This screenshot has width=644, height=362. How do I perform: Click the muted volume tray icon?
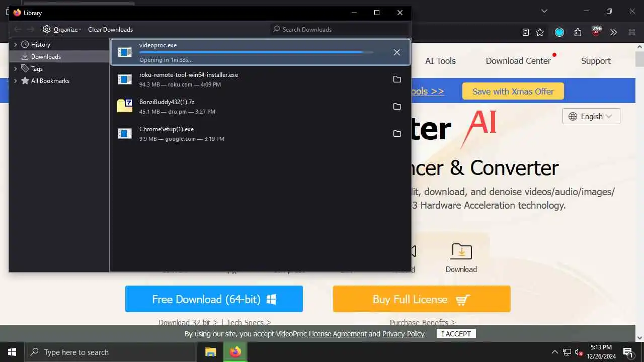pos(579,352)
